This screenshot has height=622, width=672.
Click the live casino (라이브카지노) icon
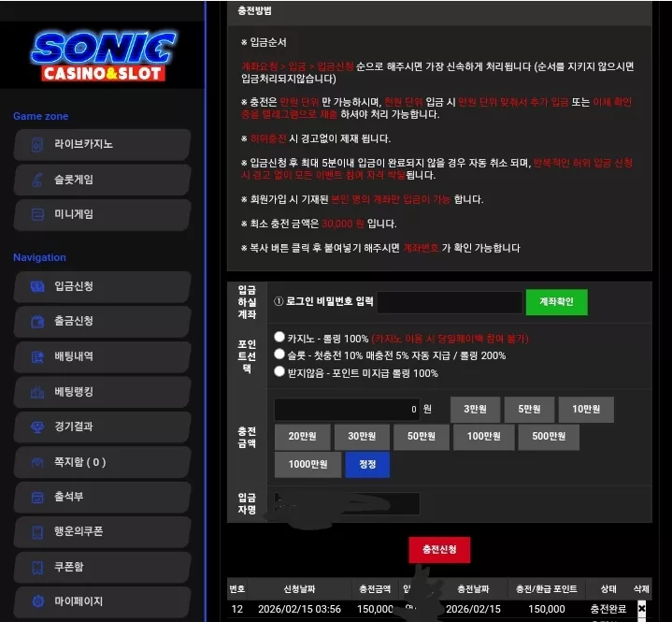pyautogui.click(x=37, y=145)
